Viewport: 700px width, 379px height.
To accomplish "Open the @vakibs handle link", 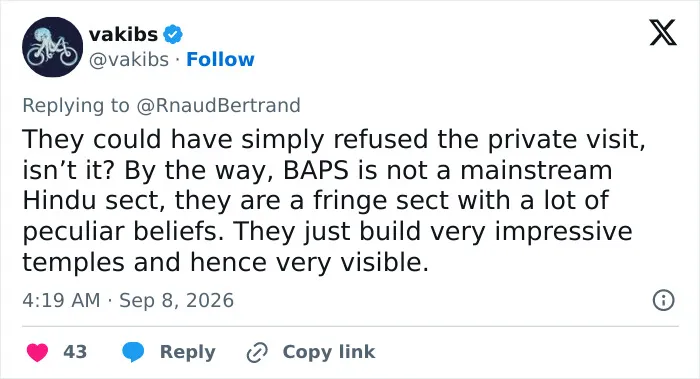I will tap(129, 59).
